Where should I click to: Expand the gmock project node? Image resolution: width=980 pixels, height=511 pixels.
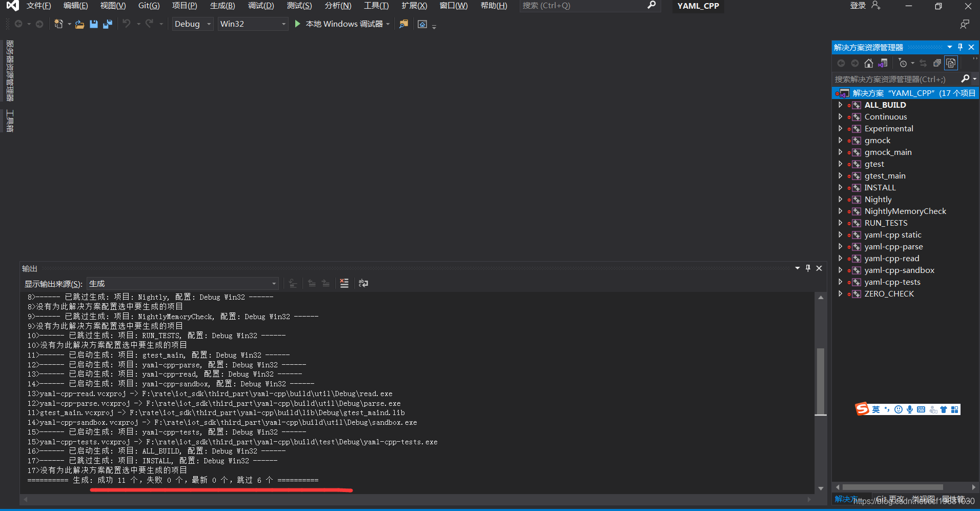[x=840, y=140]
